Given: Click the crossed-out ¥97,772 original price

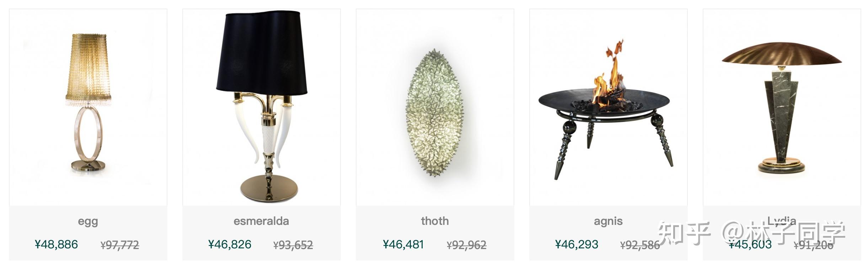Looking at the screenshot, I should (120, 245).
